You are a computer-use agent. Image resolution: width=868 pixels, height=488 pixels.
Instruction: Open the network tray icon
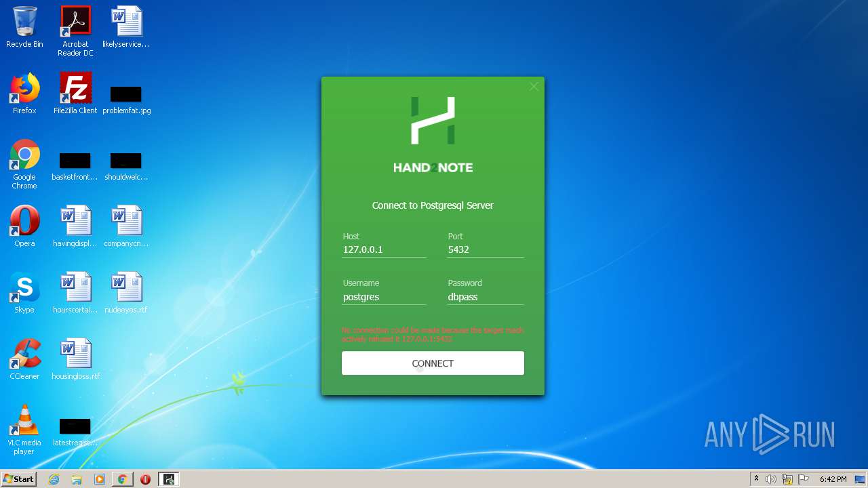point(787,479)
